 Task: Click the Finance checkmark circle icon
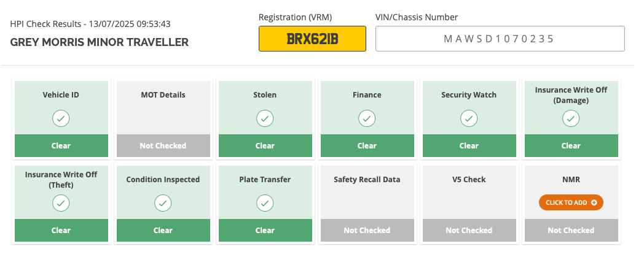coord(367,118)
